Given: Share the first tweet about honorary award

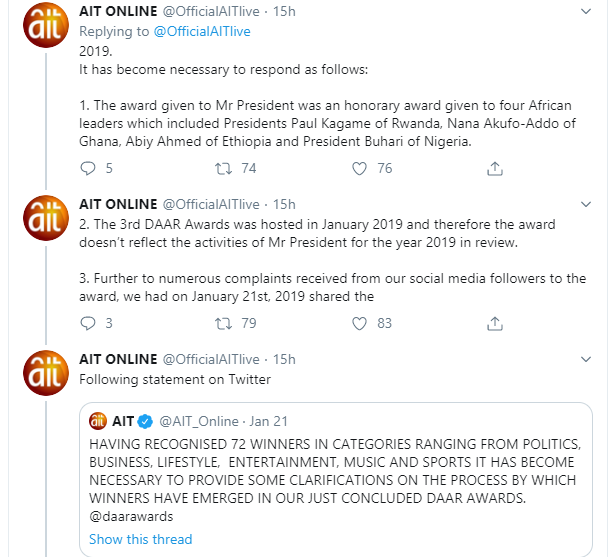Looking at the screenshot, I should (495, 169).
